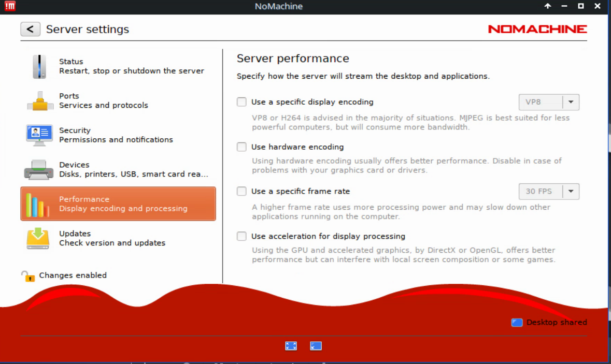Click 'Services and protocols' text
The image size is (611, 364).
pyautogui.click(x=104, y=106)
